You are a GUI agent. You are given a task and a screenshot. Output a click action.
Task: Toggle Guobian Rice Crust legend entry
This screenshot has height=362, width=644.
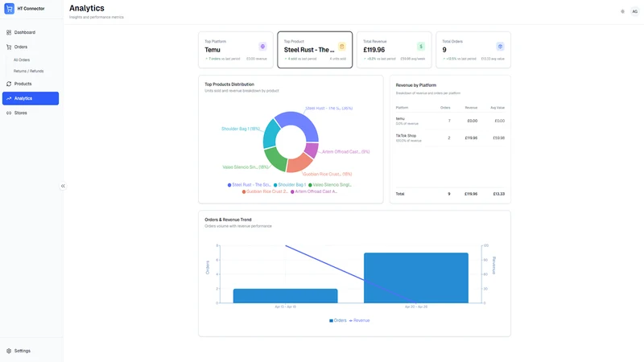pyautogui.click(x=265, y=191)
